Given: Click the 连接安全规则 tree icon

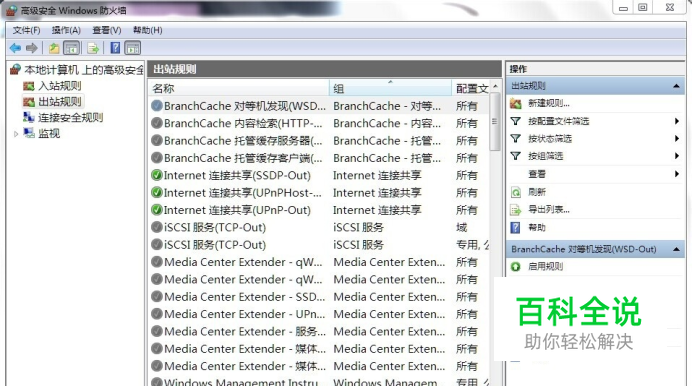Looking at the screenshot, I should point(29,117).
